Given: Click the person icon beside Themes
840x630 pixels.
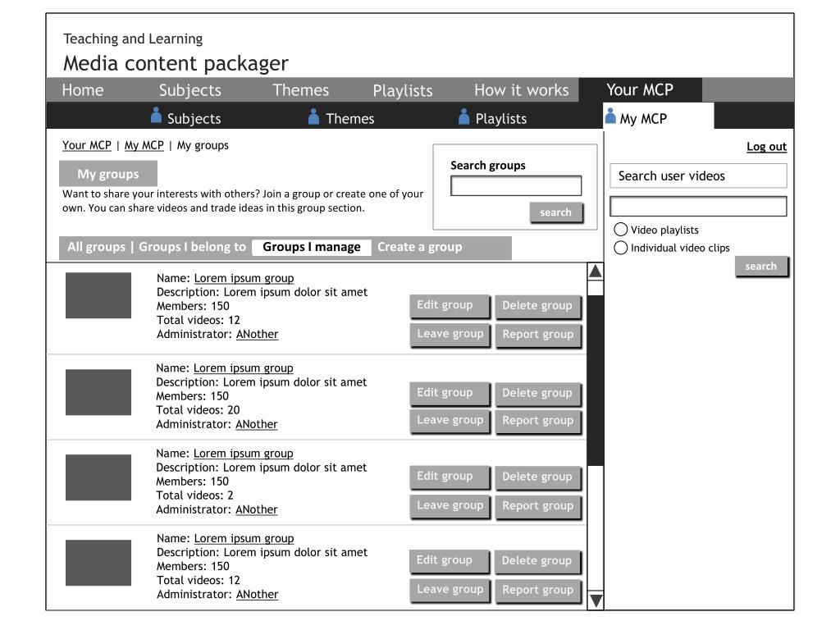Looking at the screenshot, I should pos(314,116).
